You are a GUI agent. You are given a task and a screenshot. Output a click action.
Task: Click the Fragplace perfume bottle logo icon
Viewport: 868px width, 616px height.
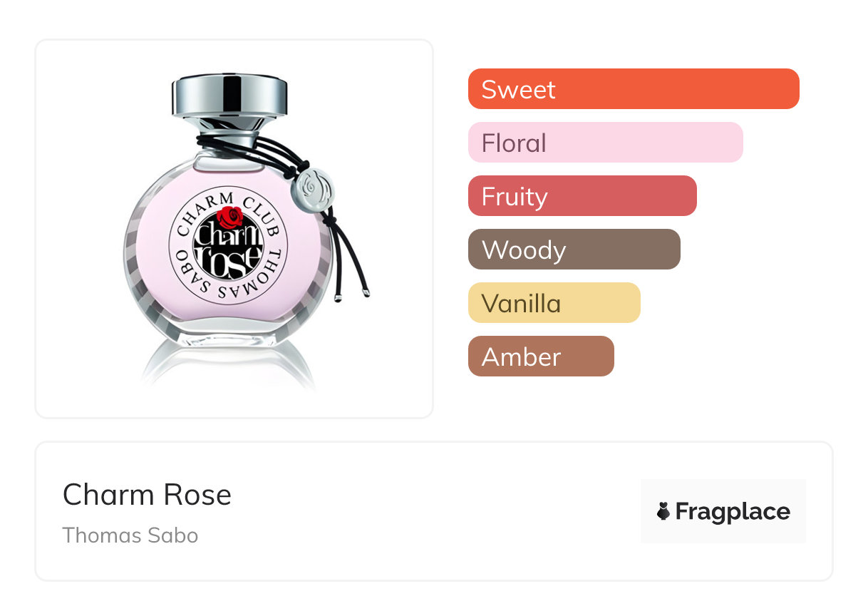click(x=663, y=511)
